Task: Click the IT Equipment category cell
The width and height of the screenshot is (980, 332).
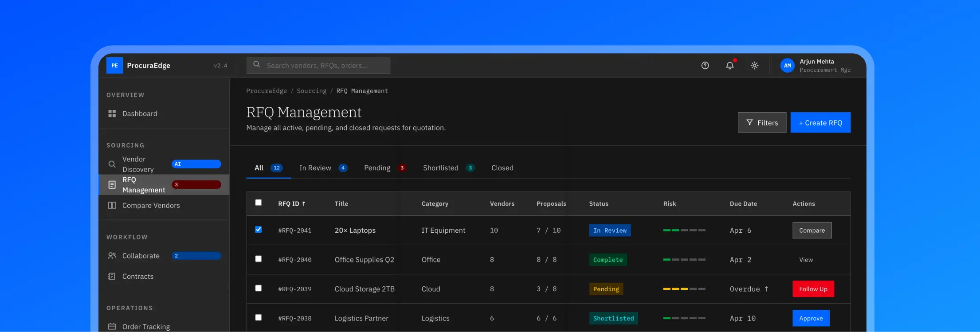Action: click(443, 230)
